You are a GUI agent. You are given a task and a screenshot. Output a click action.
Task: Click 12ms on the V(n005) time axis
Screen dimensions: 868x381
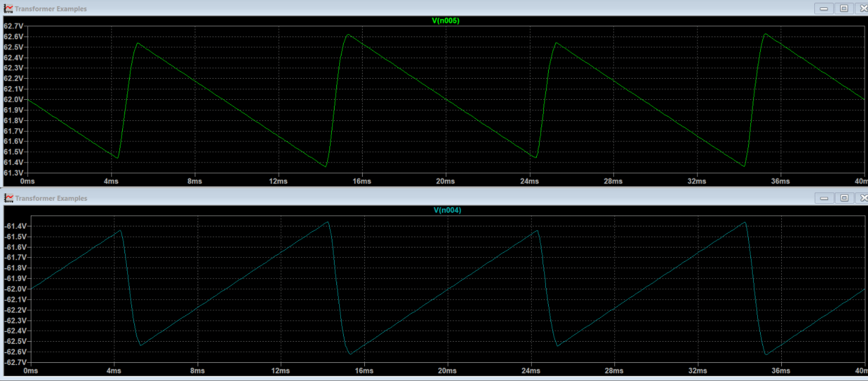point(278,181)
